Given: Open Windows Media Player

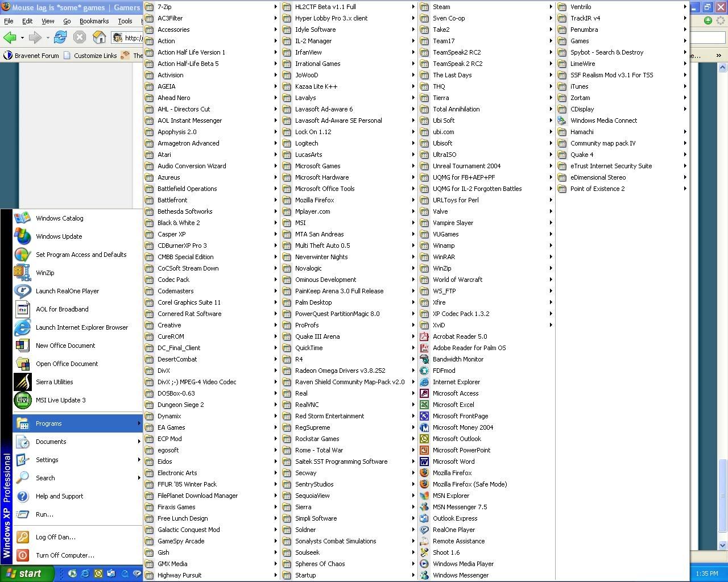Looking at the screenshot, I should coord(486,564).
